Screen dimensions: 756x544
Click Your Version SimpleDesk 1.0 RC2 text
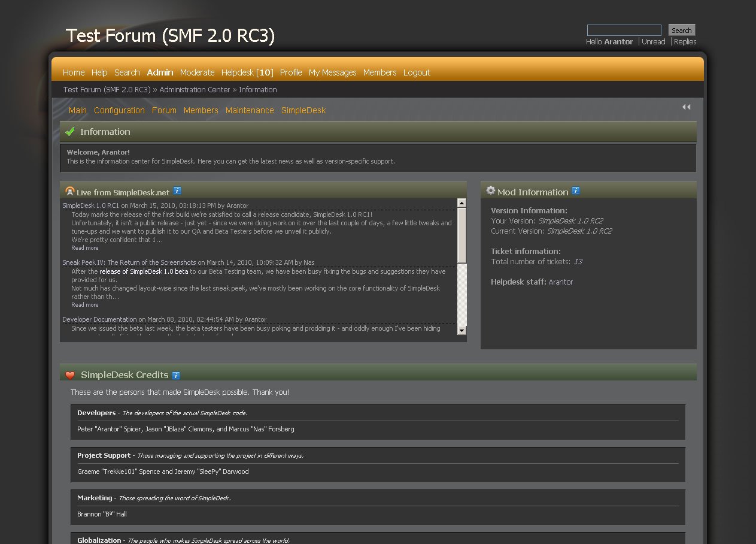click(570, 221)
